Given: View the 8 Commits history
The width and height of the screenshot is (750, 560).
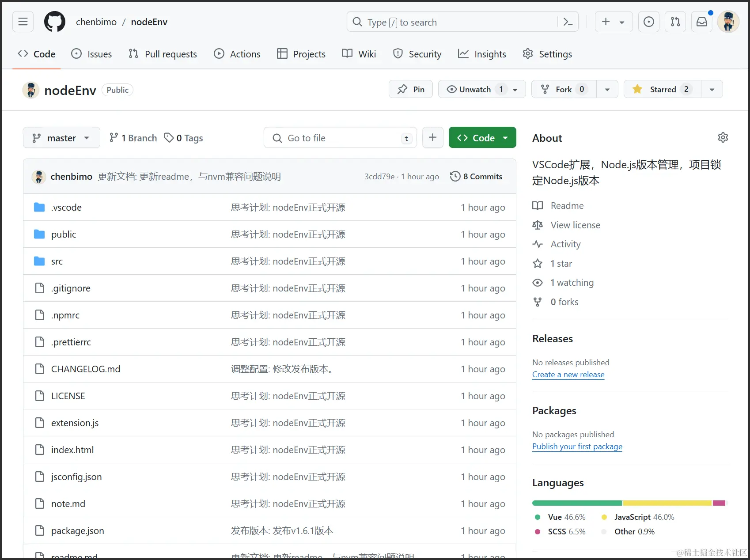Looking at the screenshot, I should point(476,176).
